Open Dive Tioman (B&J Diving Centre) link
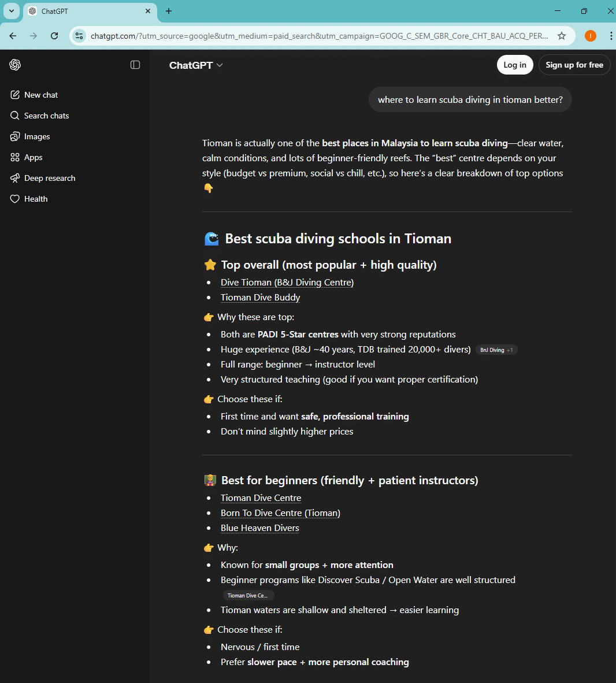Viewport: 616px width, 683px height. pyautogui.click(x=287, y=282)
